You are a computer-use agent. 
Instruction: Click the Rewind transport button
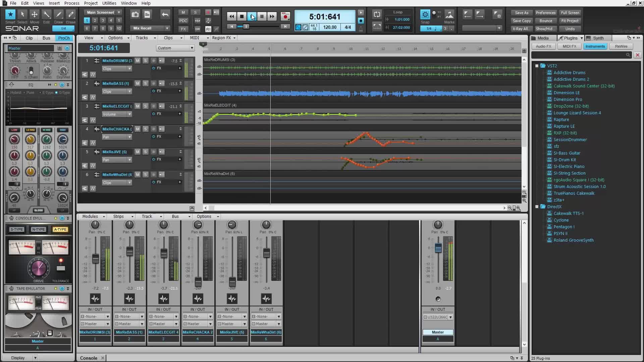[x=231, y=16]
